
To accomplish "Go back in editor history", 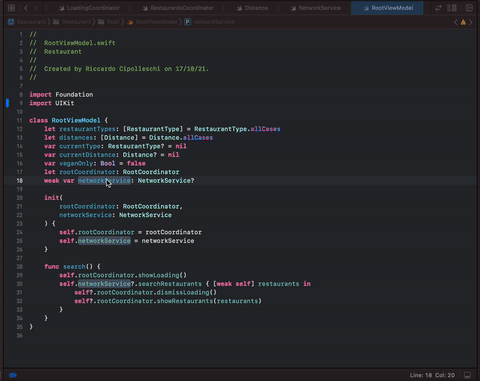I will point(26,8).
